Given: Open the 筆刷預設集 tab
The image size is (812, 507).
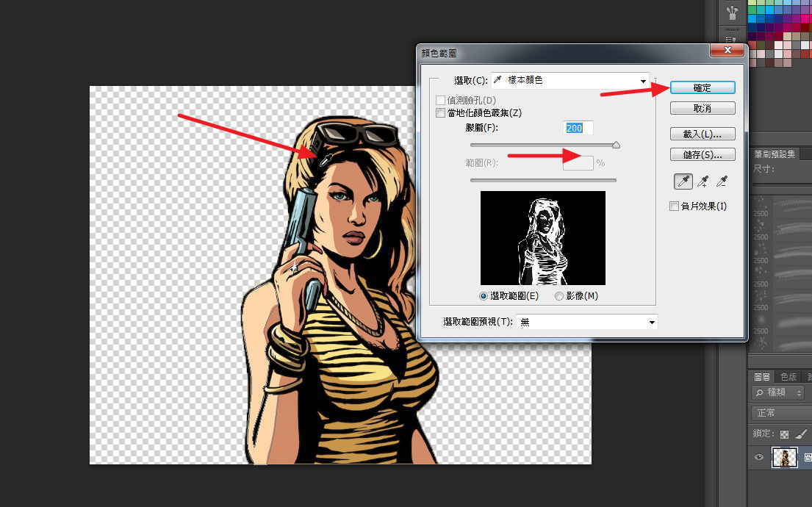Looking at the screenshot, I should (x=775, y=154).
